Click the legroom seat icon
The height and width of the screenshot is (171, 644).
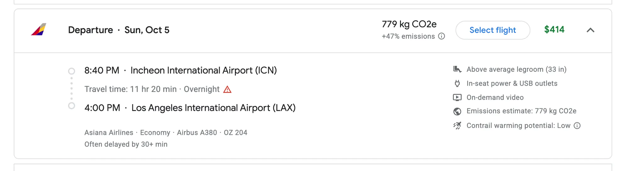[x=457, y=69]
